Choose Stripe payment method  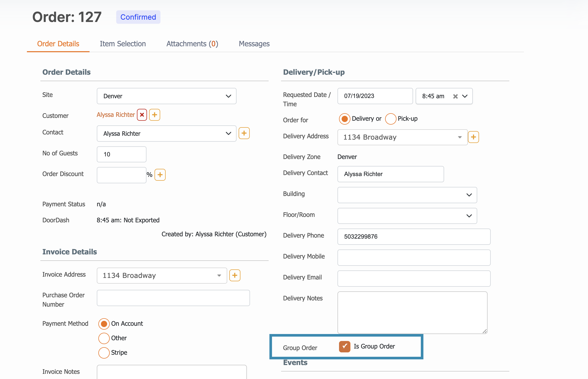(x=104, y=353)
